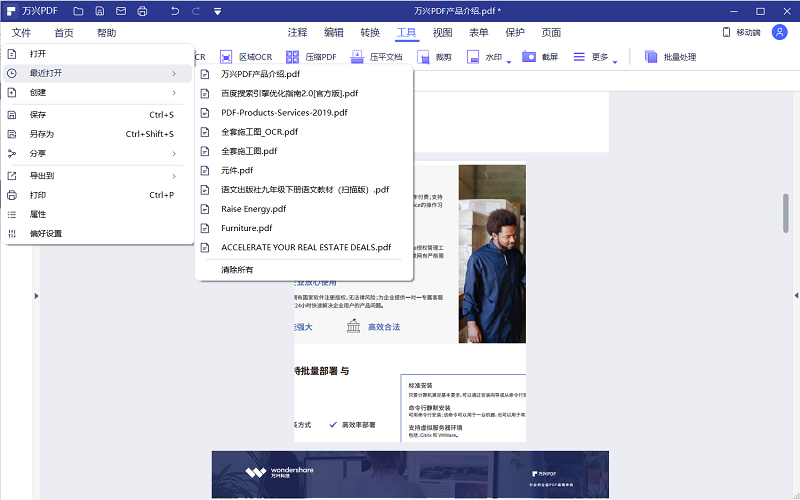The height and width of the screenshot is (500, 800).
Task: Expand the 更多 dropdown arrow
Action: (x=615, y=62)
